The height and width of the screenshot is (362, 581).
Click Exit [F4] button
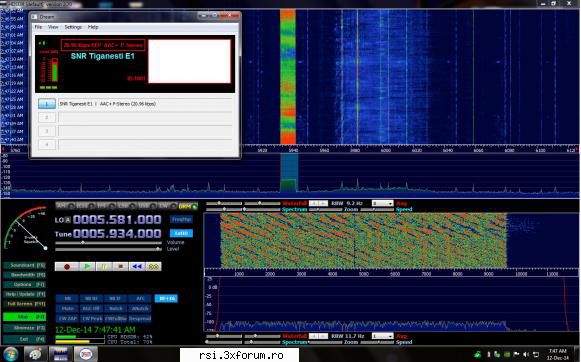24,339
